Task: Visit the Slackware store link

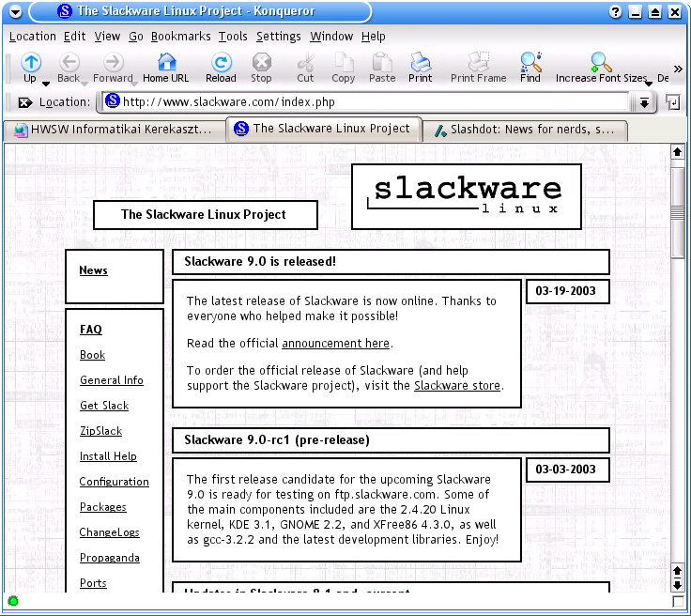Action: 457,386
